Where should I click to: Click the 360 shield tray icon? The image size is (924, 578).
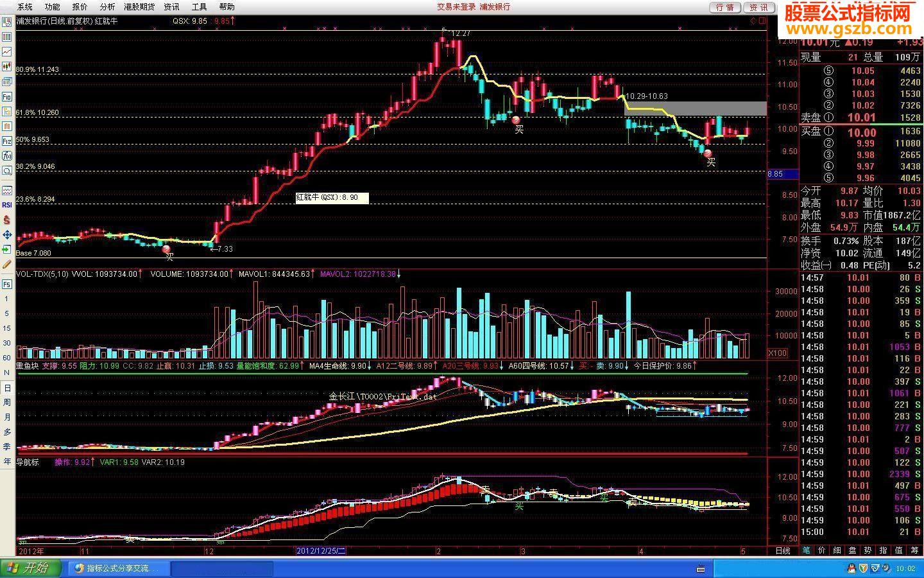point(863,568)
